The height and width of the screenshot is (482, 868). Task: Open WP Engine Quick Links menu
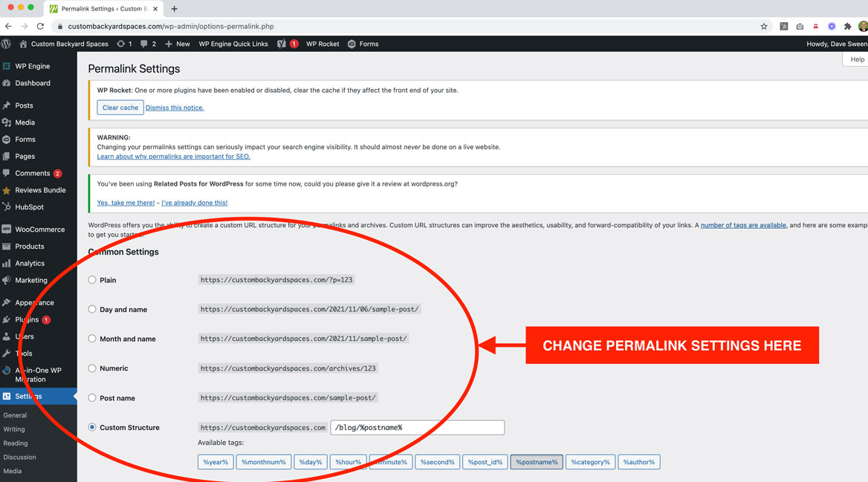[233, 44]
